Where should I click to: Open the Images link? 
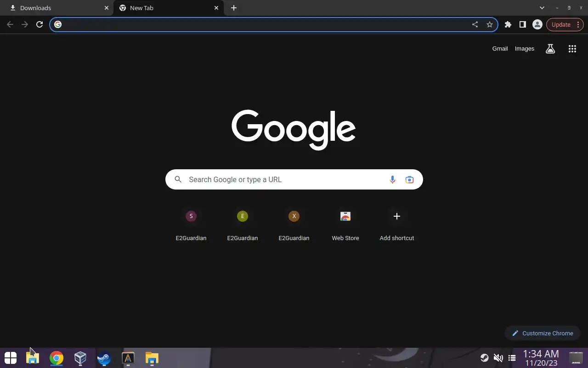(525, 49)
